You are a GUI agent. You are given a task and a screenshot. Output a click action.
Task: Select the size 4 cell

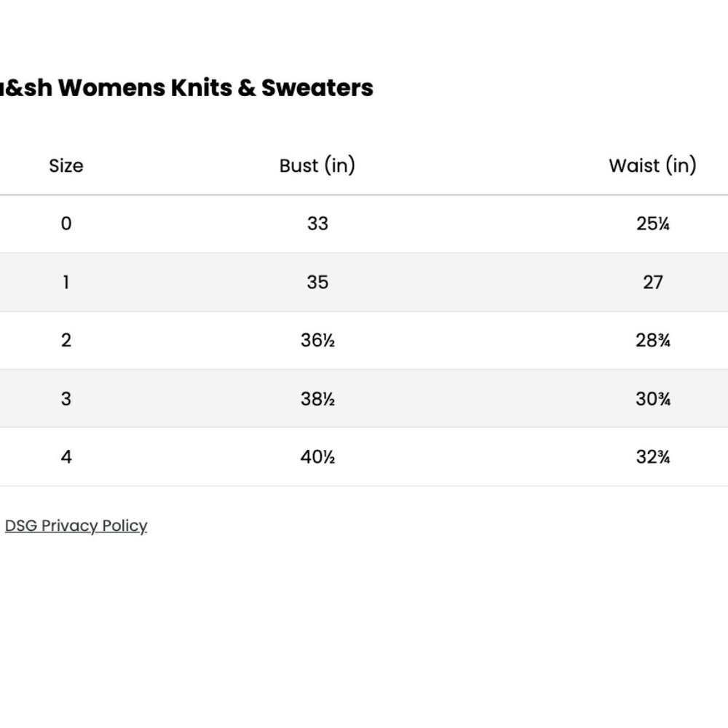[x=66, y=457]
